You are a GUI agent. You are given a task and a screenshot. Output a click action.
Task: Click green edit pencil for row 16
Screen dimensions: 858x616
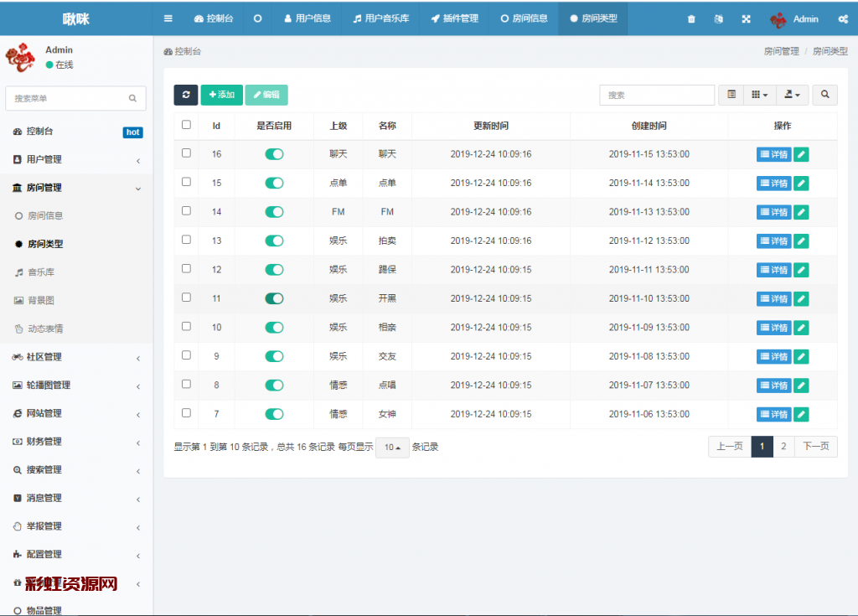point(802,154)
